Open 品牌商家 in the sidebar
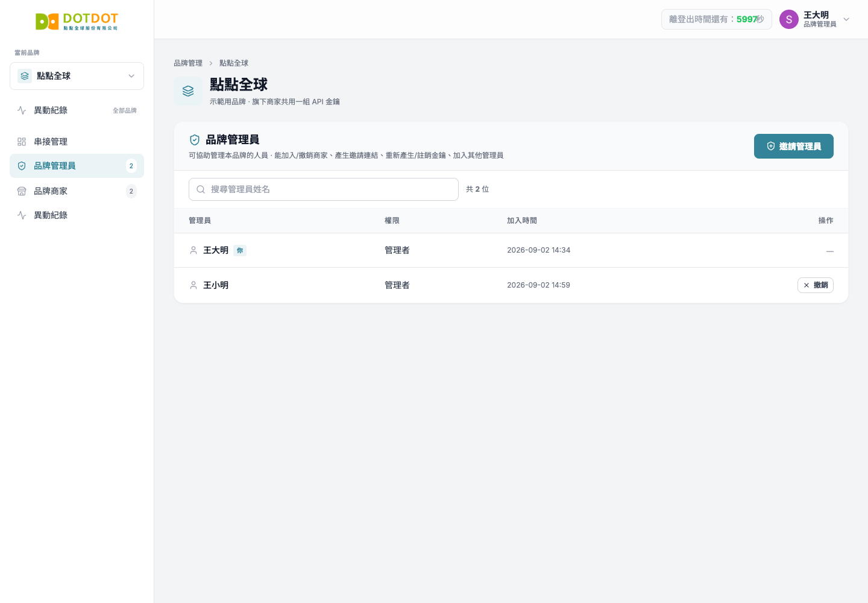This screenshot has height=603, width=868. [77, 191]
